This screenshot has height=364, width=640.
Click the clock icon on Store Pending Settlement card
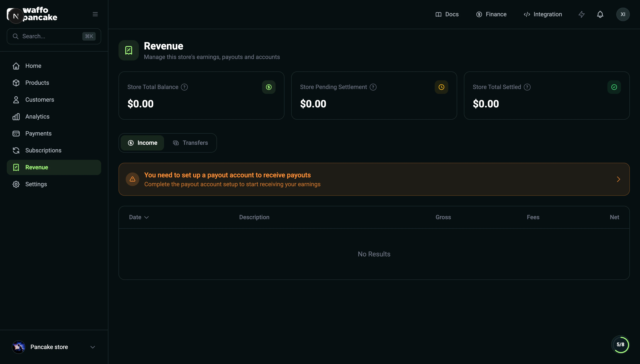pyautogui.click(x=441, y=87)
